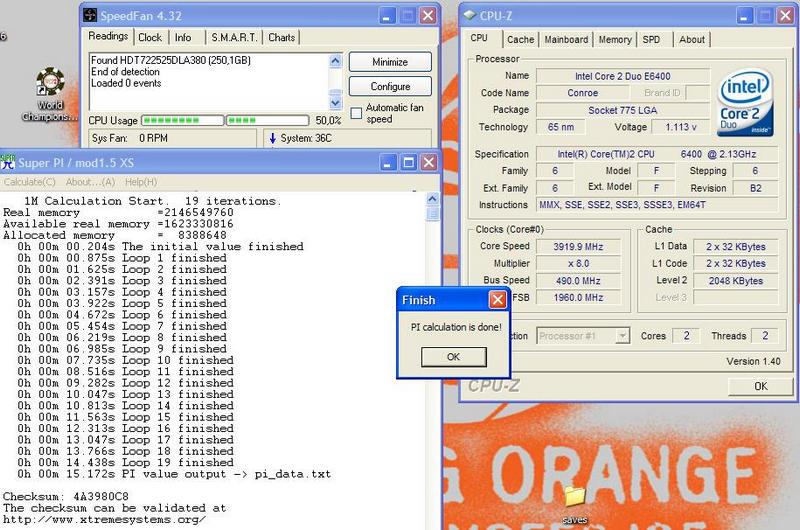Switch to SpeedFan Clock tab
The height and width of the screenshot is (530, 800).
[x=149, y=38]
